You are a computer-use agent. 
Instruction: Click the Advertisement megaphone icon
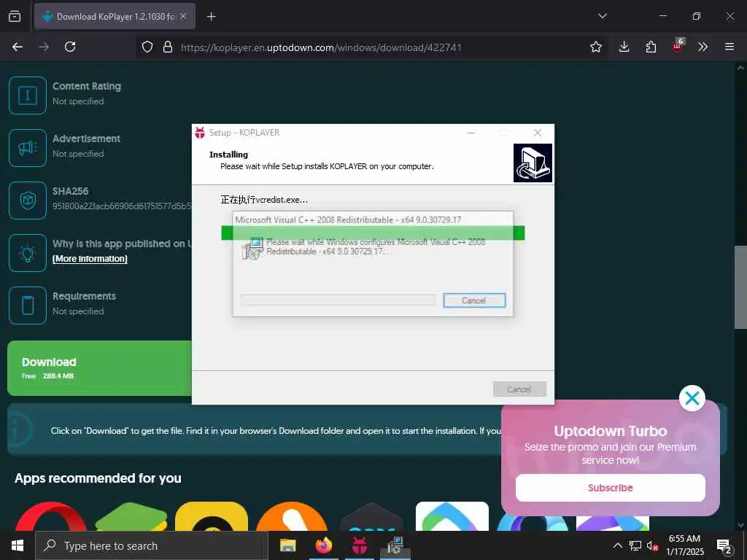click(x=28, y=148)
